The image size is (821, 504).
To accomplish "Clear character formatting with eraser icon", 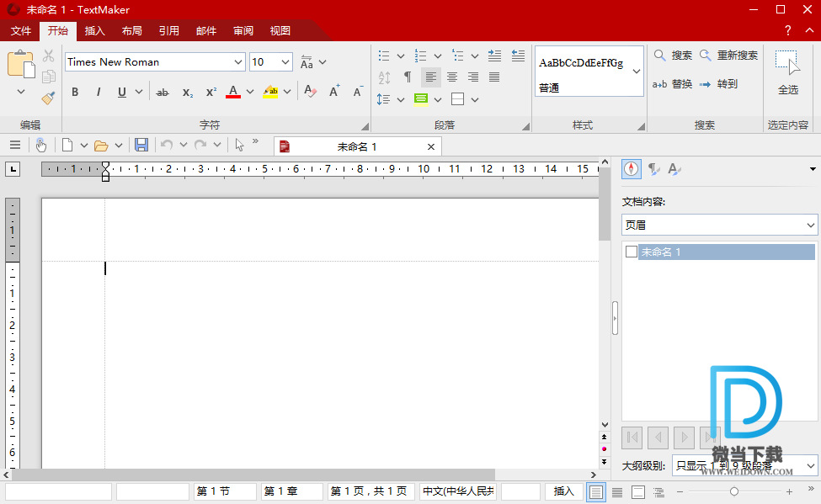I will tap(310, 92).
